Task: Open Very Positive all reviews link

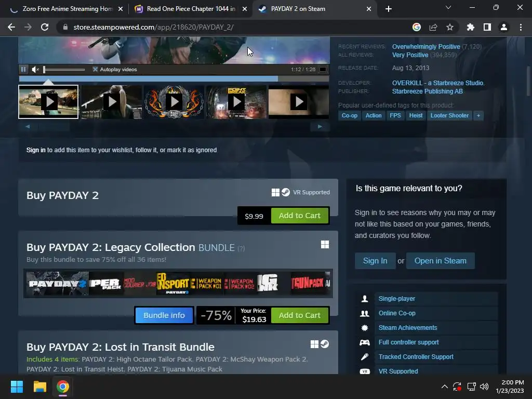Action: [x=410, y=55]
